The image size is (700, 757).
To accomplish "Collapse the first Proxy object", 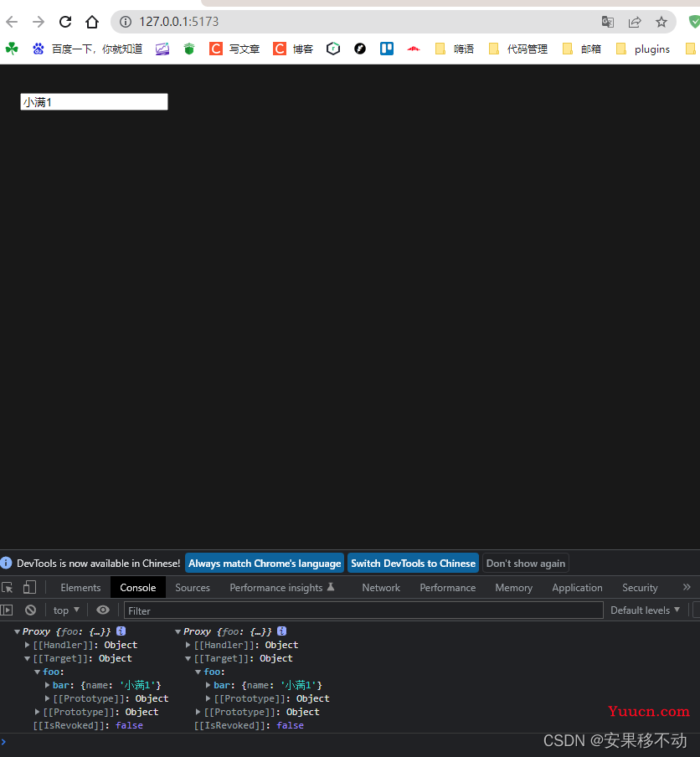I will [17, 631].
